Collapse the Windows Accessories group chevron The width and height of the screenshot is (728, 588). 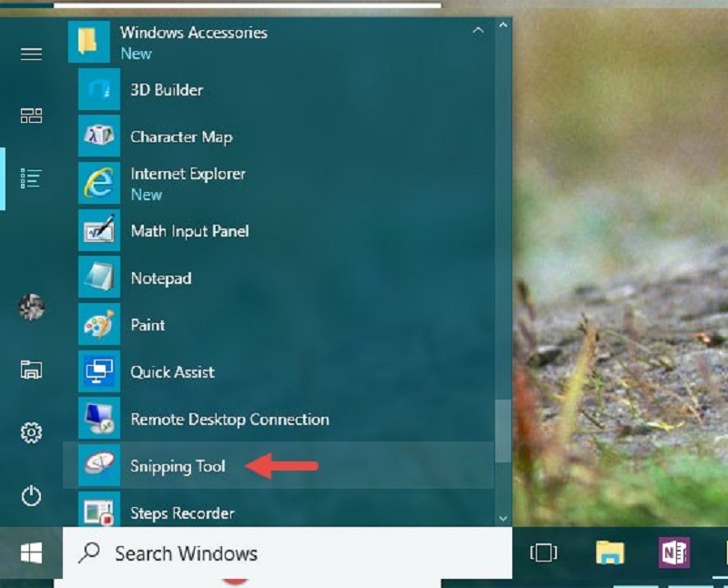(x=478, y=32)
